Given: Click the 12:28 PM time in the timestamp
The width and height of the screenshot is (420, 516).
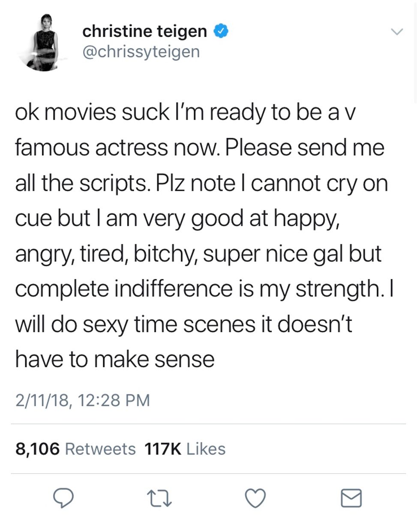Looking at the screenshot, I should tap(116, 400).
